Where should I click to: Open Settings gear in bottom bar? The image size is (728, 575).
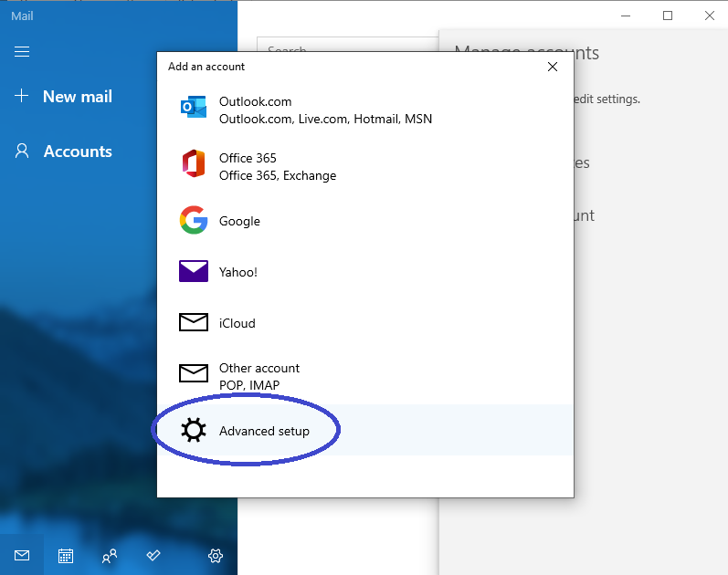tap(216, 555)
